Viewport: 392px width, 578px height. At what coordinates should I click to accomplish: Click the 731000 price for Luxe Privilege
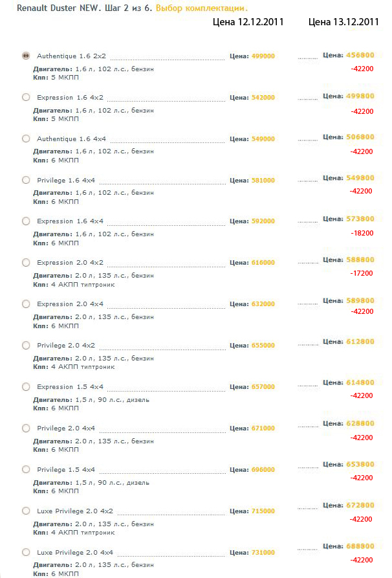[263, 553]
